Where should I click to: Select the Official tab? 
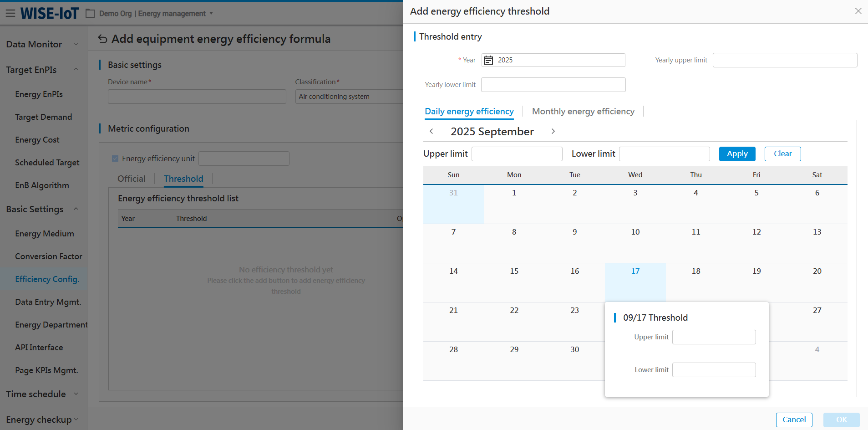click(132, 179)
